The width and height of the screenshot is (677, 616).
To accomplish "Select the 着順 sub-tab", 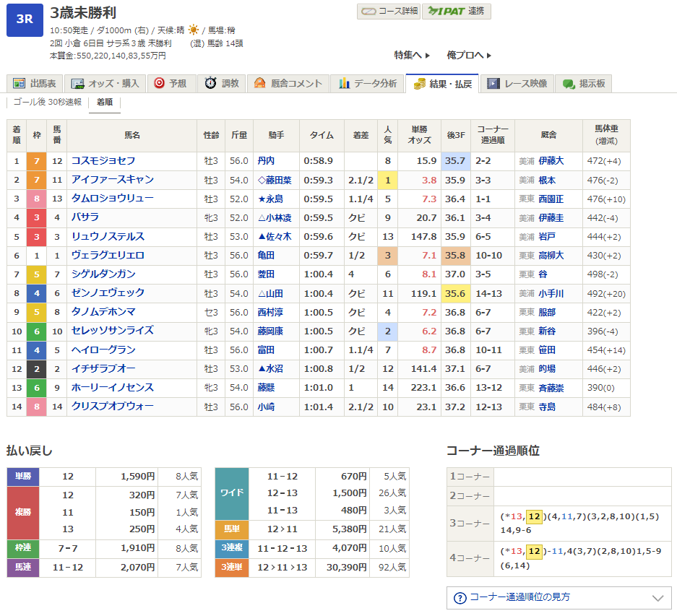I will click(104, 103).
